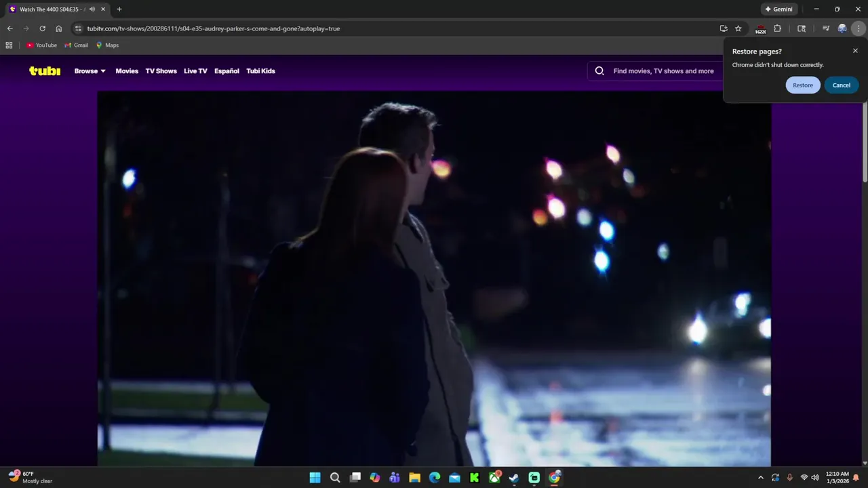The image size is (868, 488).
Task: Open Steam from taskbar
Action: pyautogui.click(x=514, y=478)
